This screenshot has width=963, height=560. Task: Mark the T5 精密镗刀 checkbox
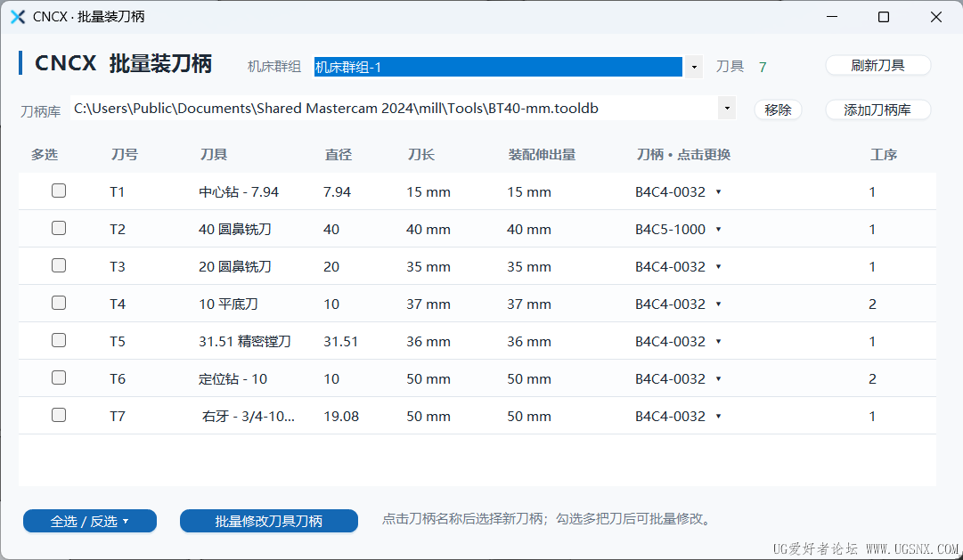[x=59, y=340]
